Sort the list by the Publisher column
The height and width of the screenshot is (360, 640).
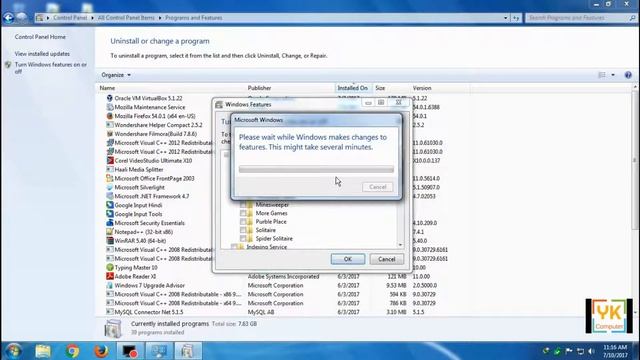[x=290, y=88]
